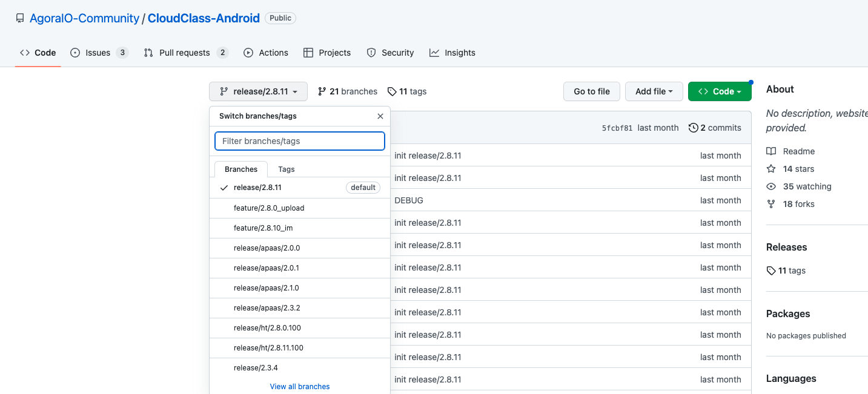Switch to the Branches tab in popup

[241, 169]
